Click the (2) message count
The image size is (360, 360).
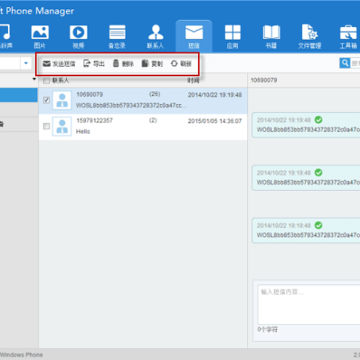(153, 120)
